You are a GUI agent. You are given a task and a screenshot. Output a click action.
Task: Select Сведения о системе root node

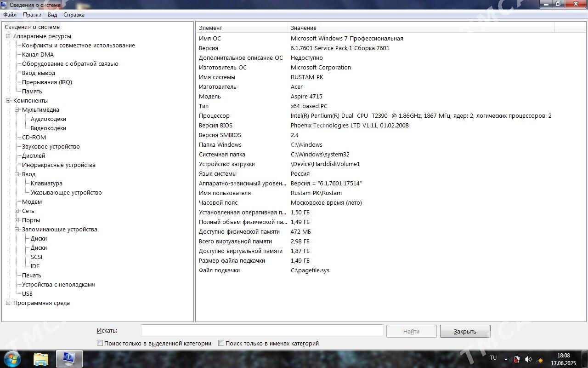[32, 27]
